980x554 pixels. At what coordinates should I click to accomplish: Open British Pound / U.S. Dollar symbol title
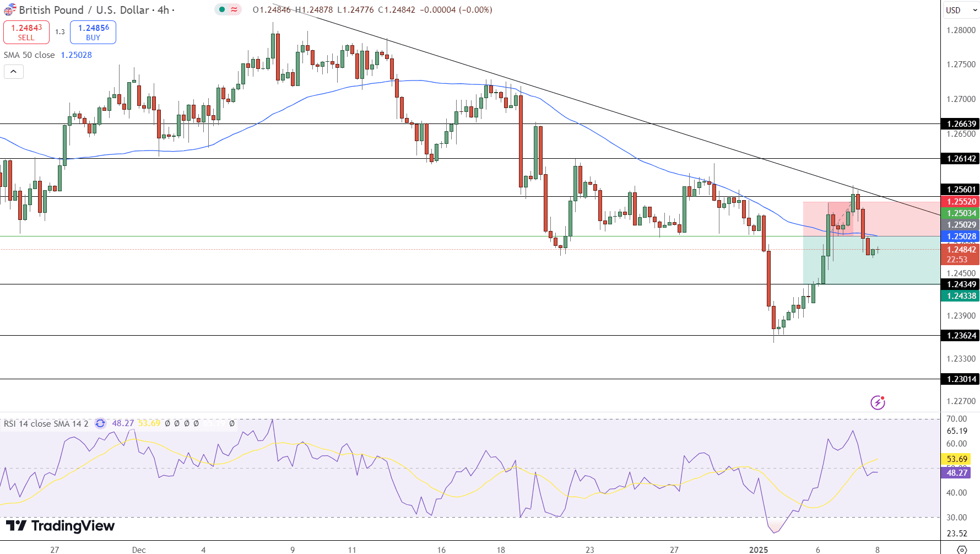[x=84, y=10]
